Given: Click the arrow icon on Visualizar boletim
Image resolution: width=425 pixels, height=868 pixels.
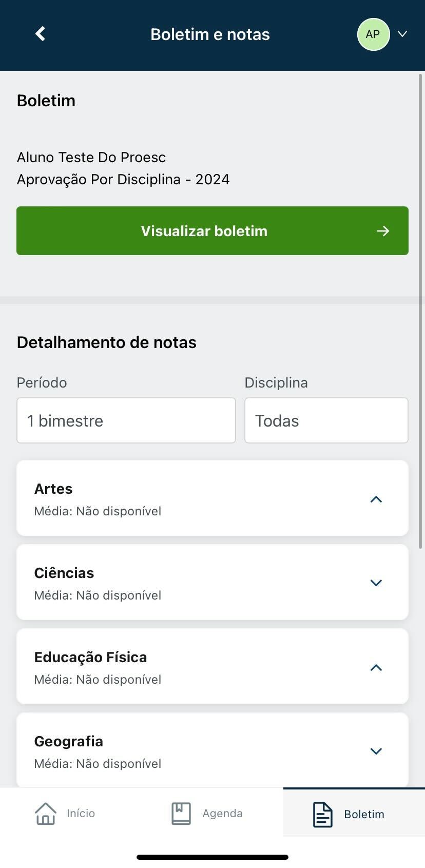Looking at the screenshot, I should click(x=383, y=231).
